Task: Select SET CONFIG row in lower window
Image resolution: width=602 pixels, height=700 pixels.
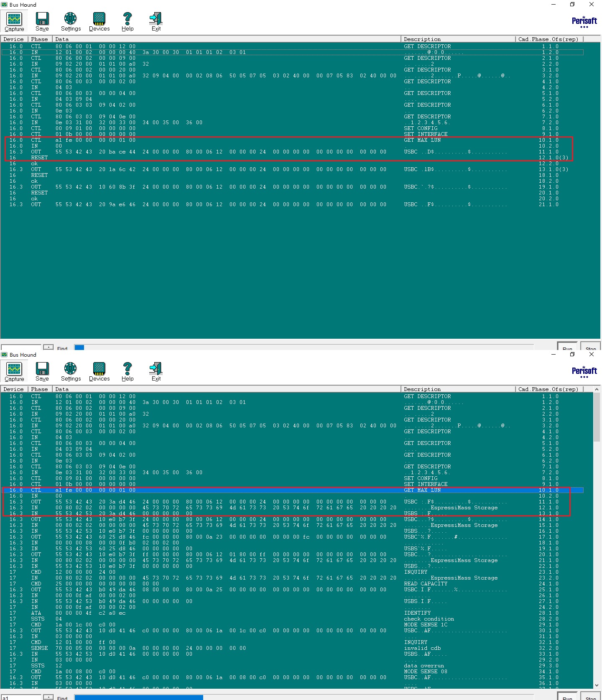Action: [292, 478]
